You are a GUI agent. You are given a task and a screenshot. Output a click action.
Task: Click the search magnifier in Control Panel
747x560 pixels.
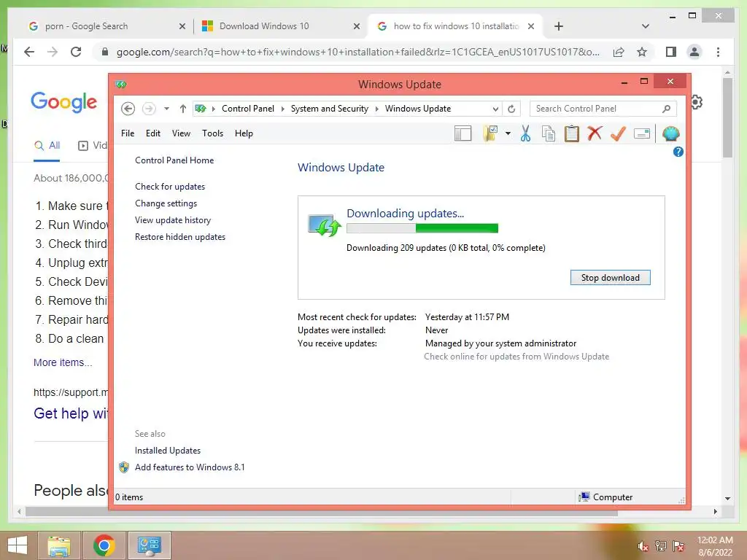tap(667, 109)
